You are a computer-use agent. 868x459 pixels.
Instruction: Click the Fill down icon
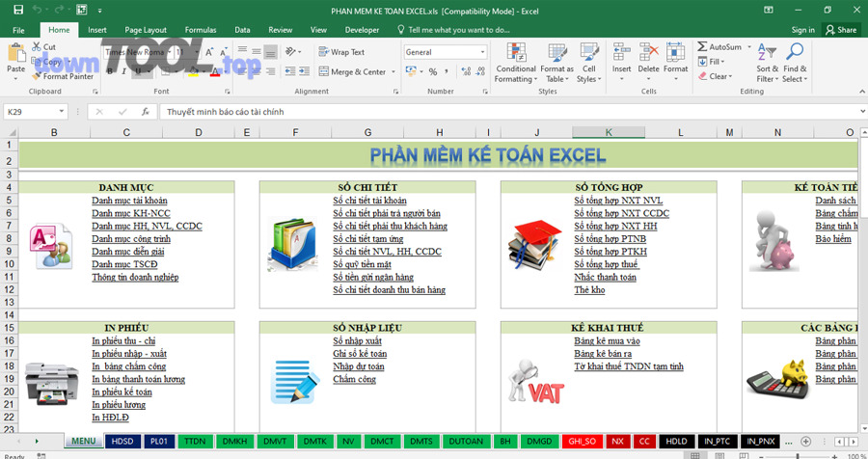(702, 62)
